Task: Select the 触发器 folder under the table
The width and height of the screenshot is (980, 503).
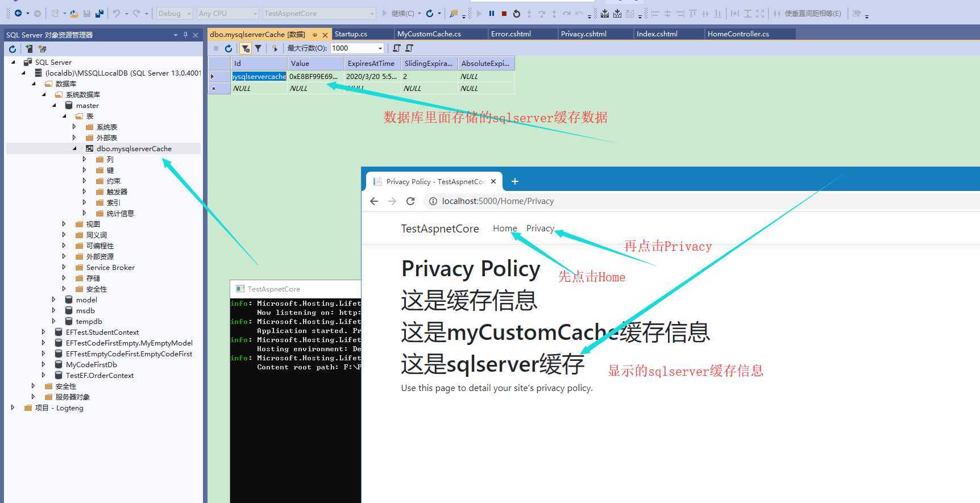Action: pos(117,192)
